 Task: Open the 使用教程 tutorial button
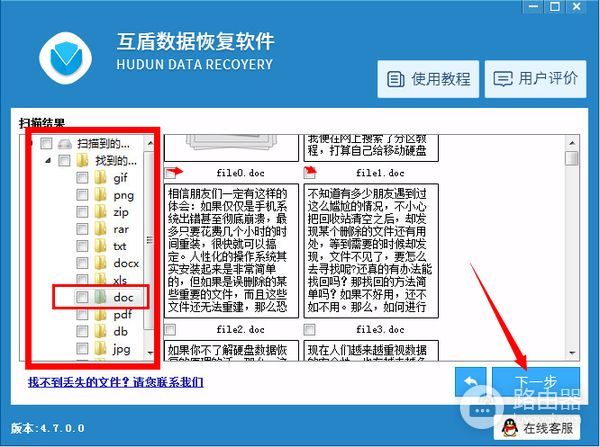click(428, 79)
